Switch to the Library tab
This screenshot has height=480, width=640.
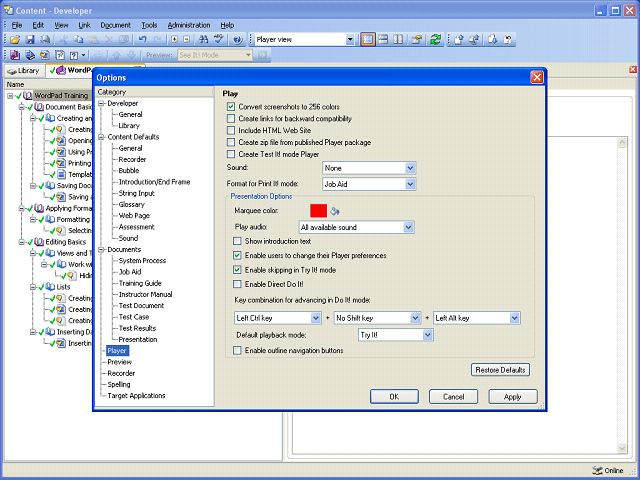tap(24, 71)
